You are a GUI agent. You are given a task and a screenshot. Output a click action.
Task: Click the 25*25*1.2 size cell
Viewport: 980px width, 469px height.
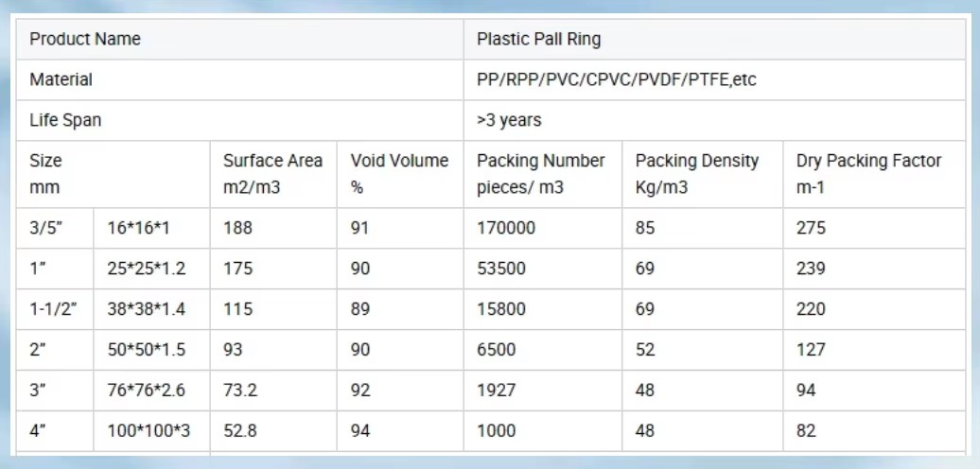151,269
